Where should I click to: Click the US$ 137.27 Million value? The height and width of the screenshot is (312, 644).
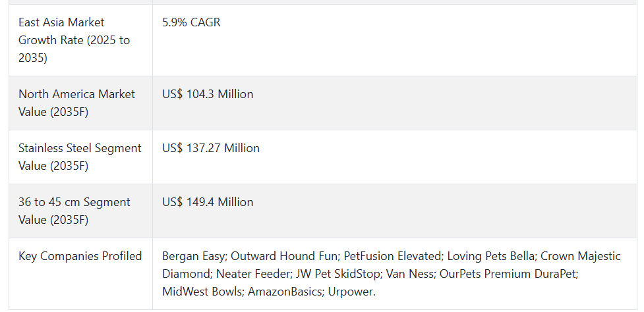point(211,148)
